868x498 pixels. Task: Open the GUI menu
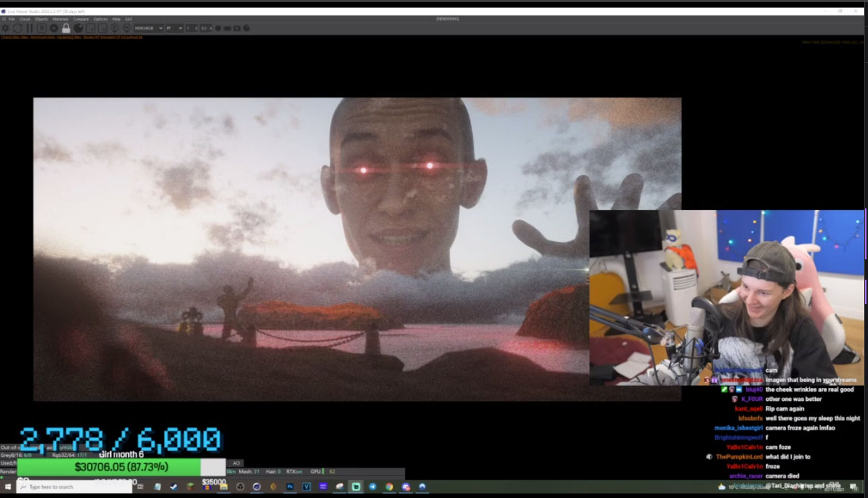click(128, 19)
